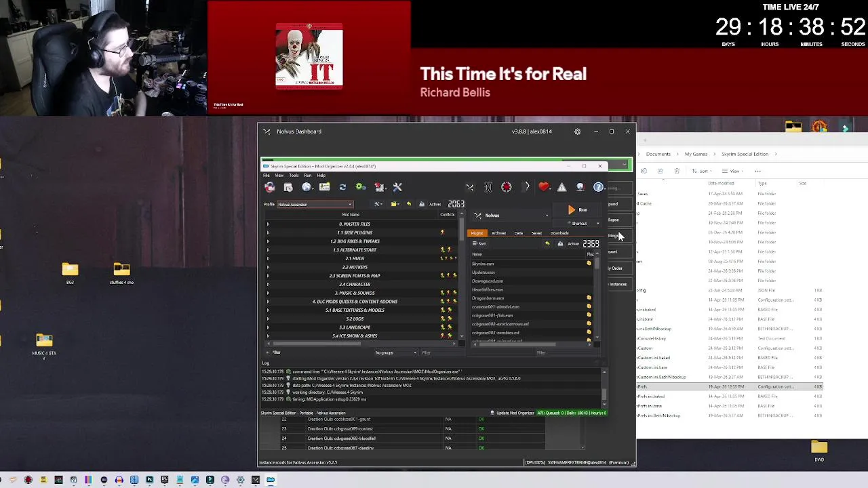Click the plugin list Filter text field

point(568,352)
